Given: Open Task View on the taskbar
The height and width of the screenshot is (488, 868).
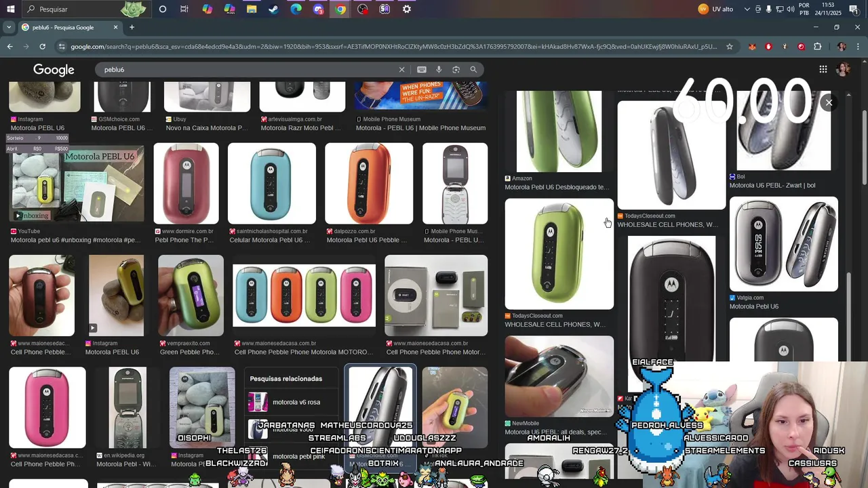Looking at the screenshot, I should [x=184, y=9].
